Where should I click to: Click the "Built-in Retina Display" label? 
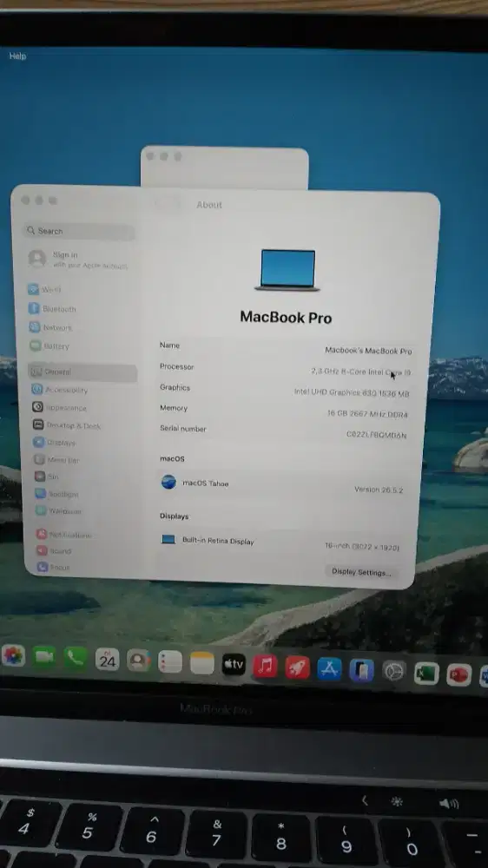click(218, 541)
